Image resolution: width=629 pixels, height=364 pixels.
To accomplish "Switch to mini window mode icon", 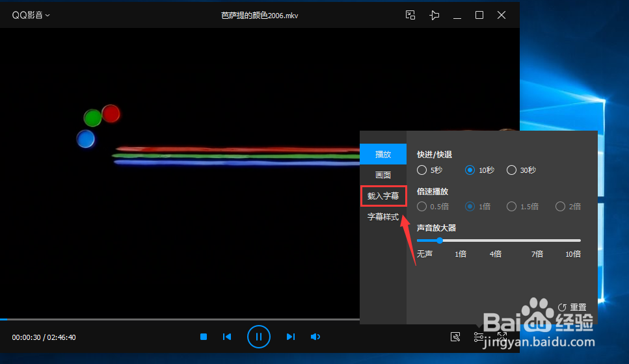I will click(410, 15).
